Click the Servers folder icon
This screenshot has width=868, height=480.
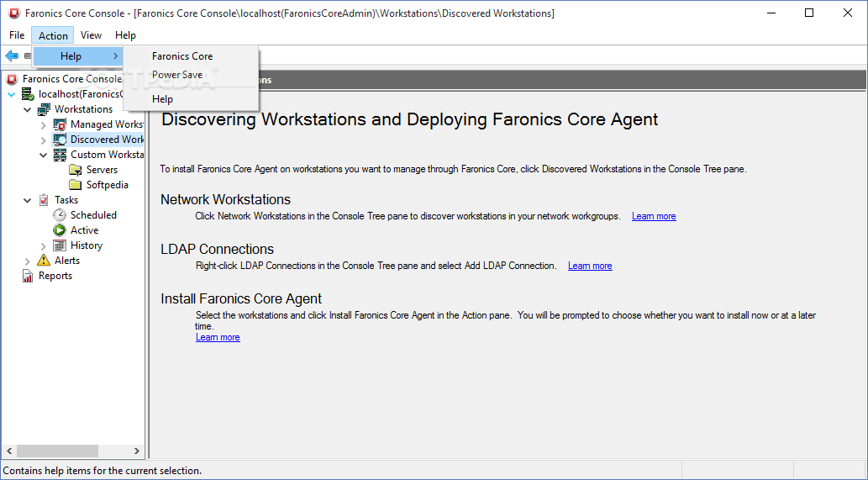76,170
